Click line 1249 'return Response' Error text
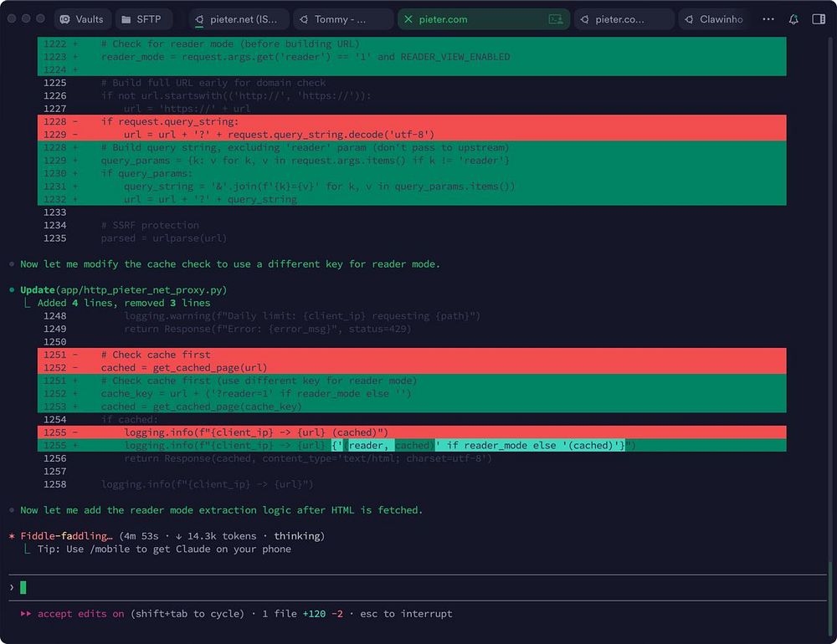 pyautogui.click(x=268, y=329)
